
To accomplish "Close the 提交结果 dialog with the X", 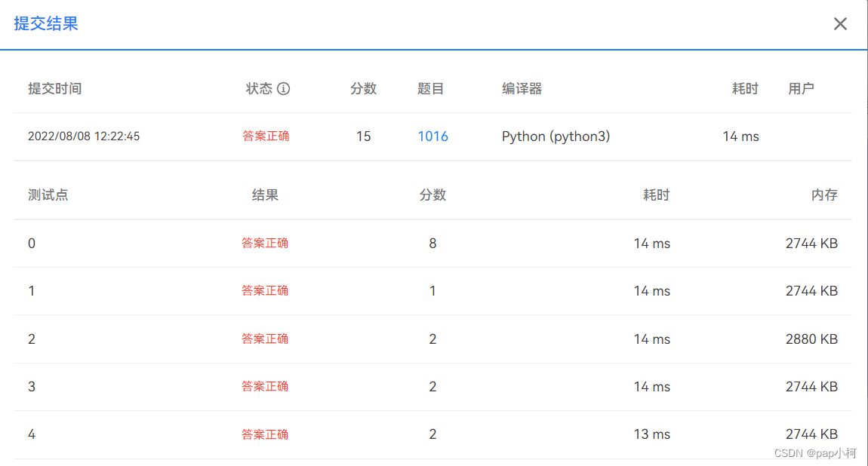I will [x=840, y=23].
